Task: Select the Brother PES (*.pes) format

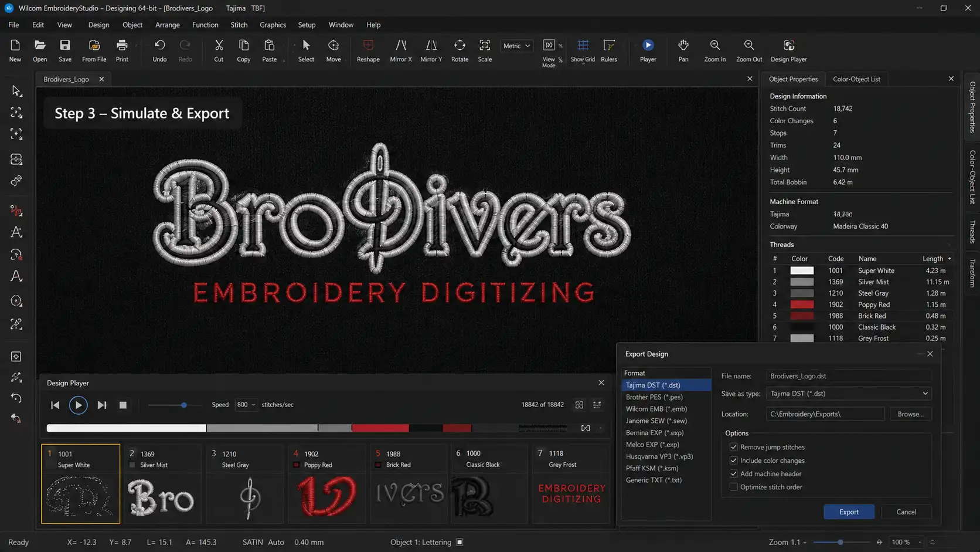Action: [x=666, y=397]
